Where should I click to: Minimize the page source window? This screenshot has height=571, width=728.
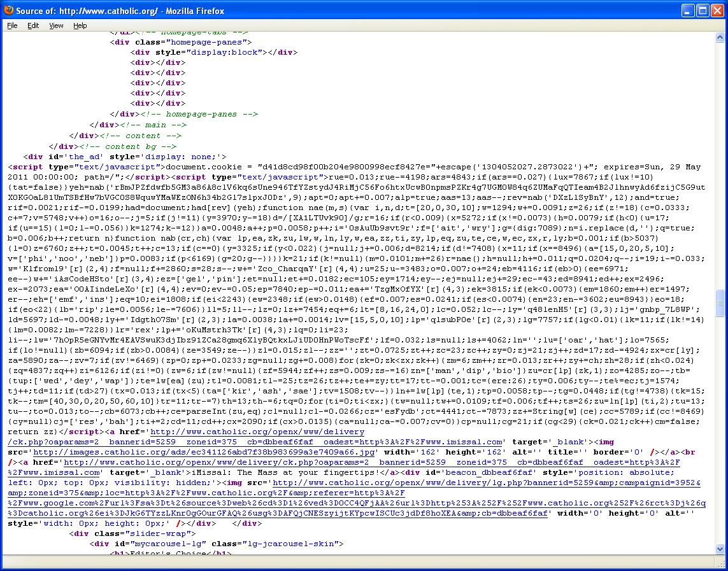click(688, 10)
